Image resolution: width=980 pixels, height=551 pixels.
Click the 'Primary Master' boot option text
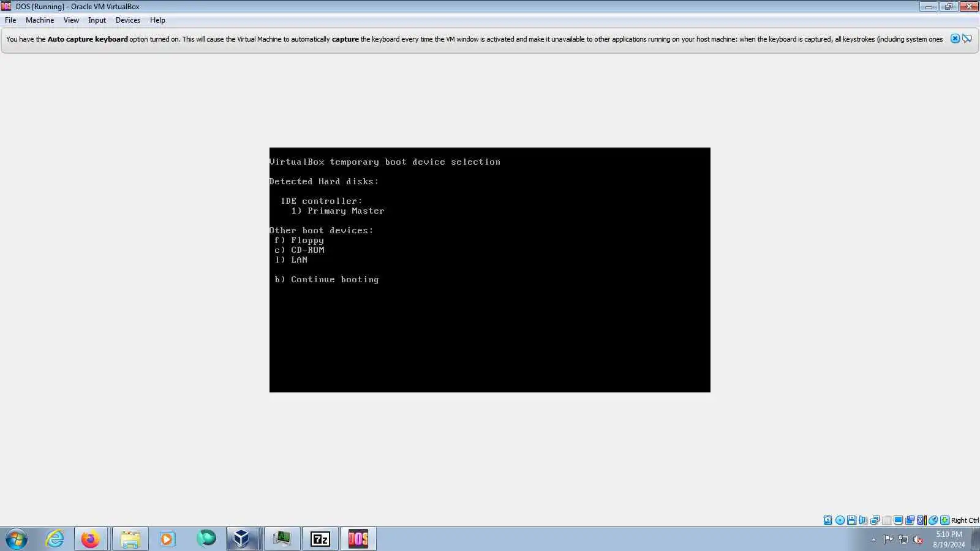(x=346, y=211)
